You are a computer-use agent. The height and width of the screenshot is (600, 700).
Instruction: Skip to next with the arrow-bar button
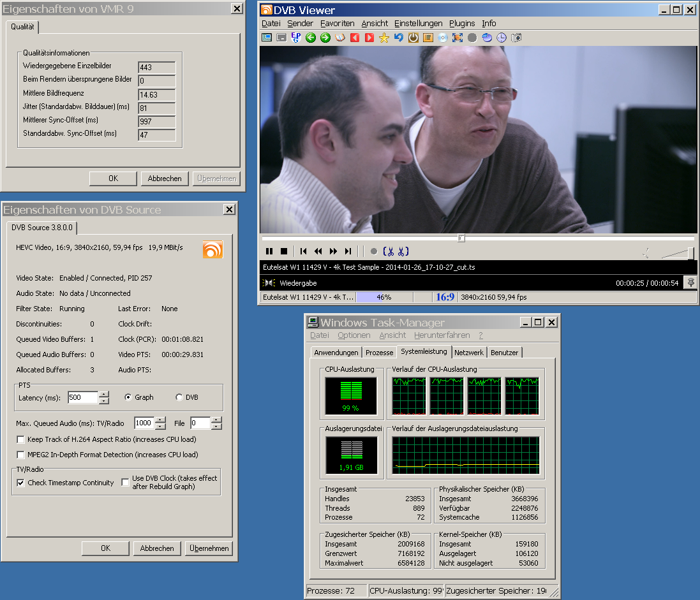pos(348,251)
